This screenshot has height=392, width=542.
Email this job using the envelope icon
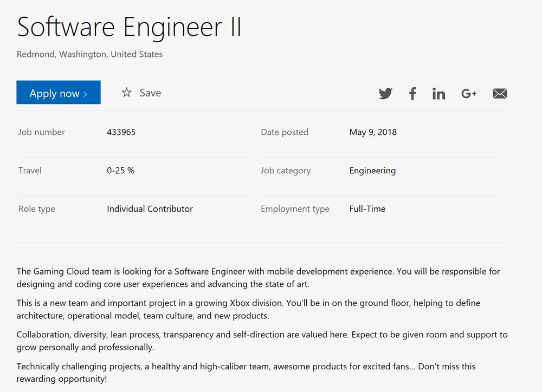coord(500,94)
